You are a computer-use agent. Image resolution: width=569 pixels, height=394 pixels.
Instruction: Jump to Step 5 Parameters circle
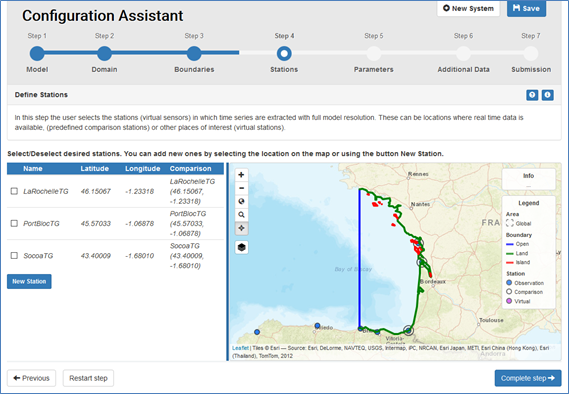374,53
